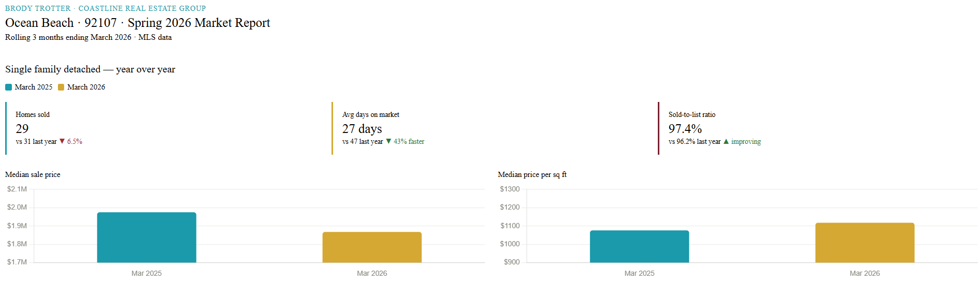Click the Single family detached section heading

(x=90, y=69)
